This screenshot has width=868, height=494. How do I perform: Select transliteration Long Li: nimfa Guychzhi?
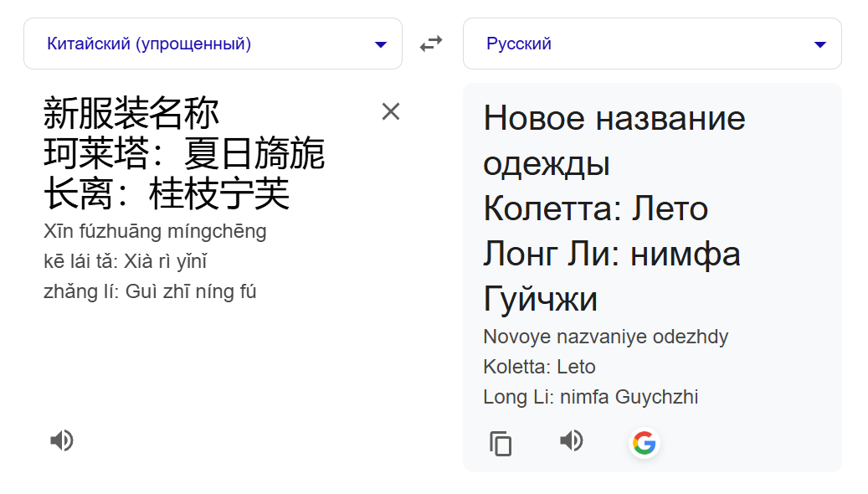point(591,397)
